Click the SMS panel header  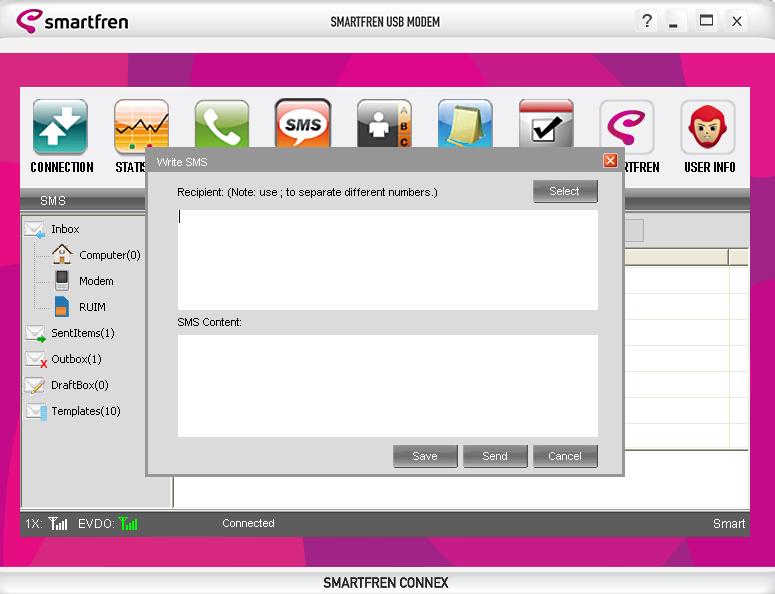pos(53,201)
